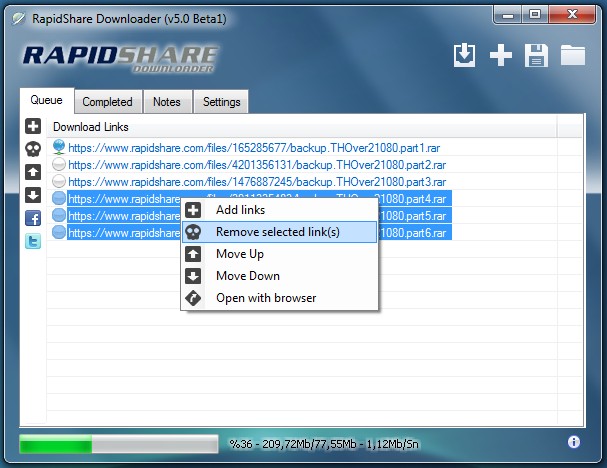Viewport: 607px width, 468px height.
Task: Click the globe status icon of part1.rar
Action: tap(59, 147)
